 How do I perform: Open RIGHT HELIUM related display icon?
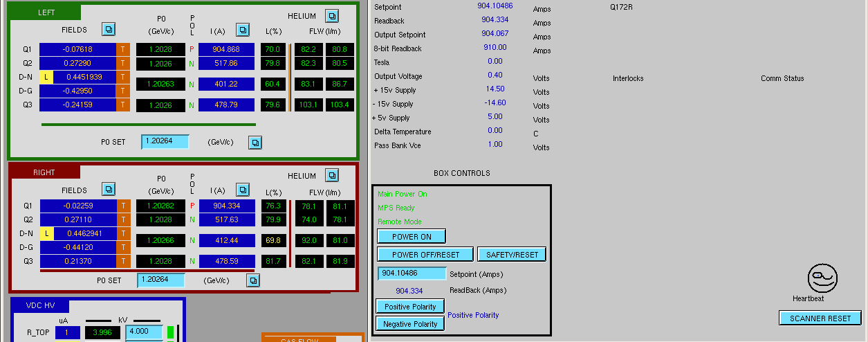click(332, 175)
